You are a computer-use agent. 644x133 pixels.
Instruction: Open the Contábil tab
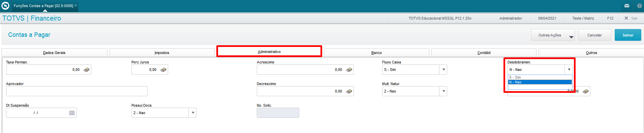(484, 53)
